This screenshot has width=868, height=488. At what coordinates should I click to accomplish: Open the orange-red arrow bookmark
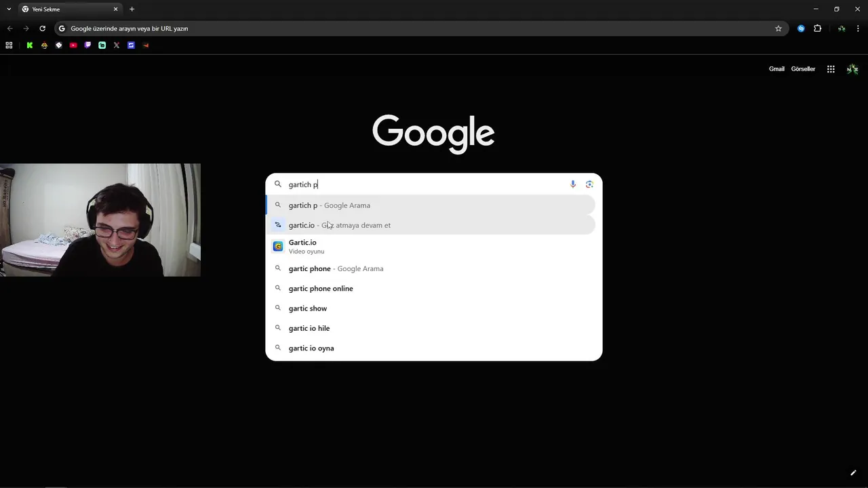point(145,45)
